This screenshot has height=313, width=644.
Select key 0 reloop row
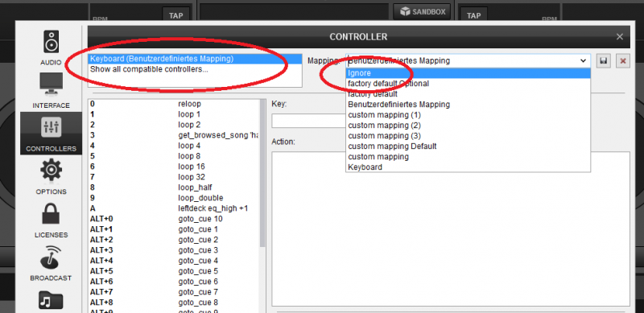tap(174, 104)
